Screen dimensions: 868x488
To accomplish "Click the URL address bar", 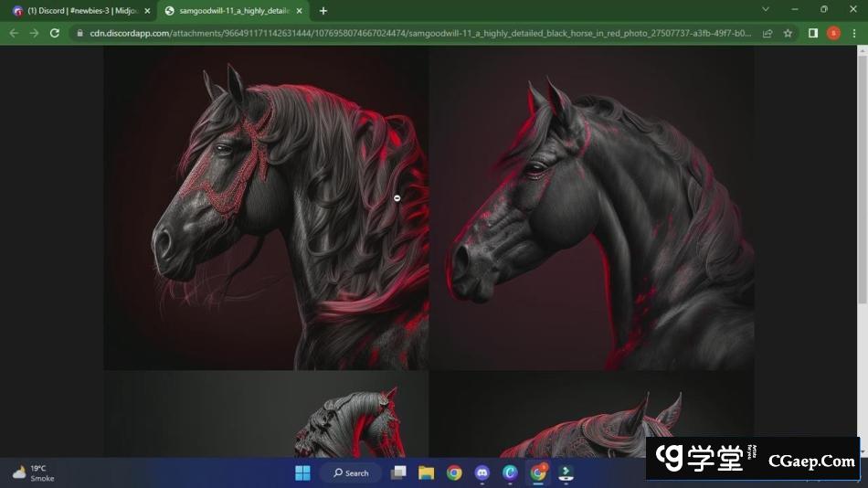I will (x=411, y=33).
